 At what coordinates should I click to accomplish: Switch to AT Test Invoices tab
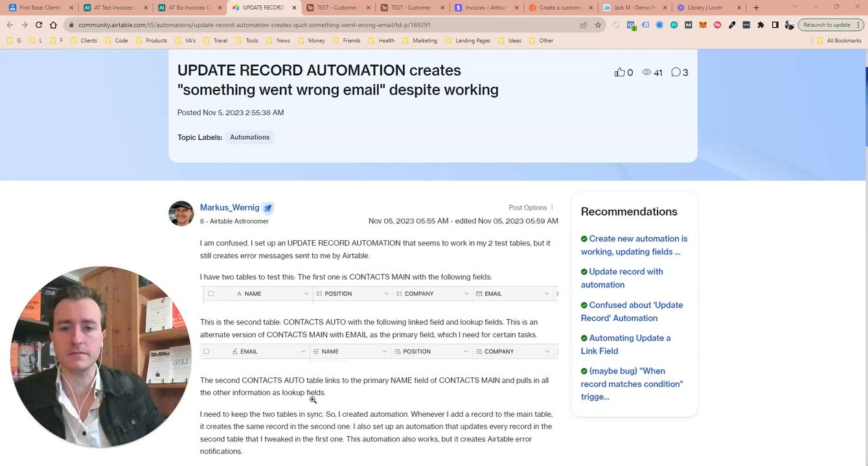(x=115, y=8)
